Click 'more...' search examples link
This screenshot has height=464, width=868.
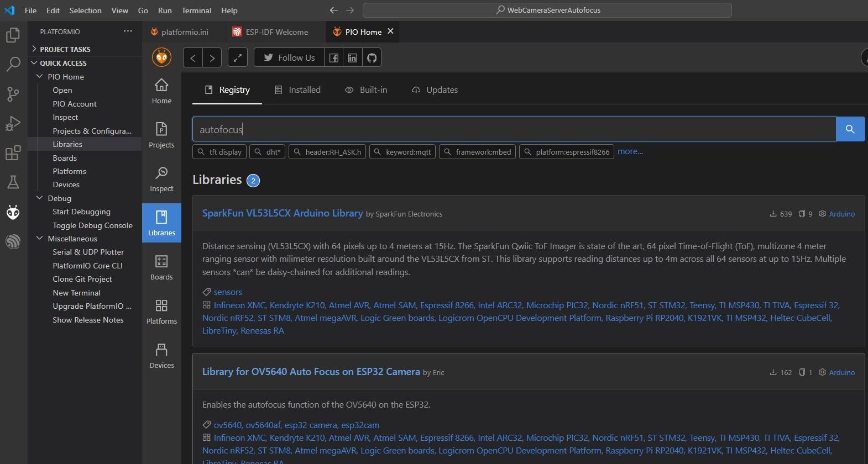[630, 151]
